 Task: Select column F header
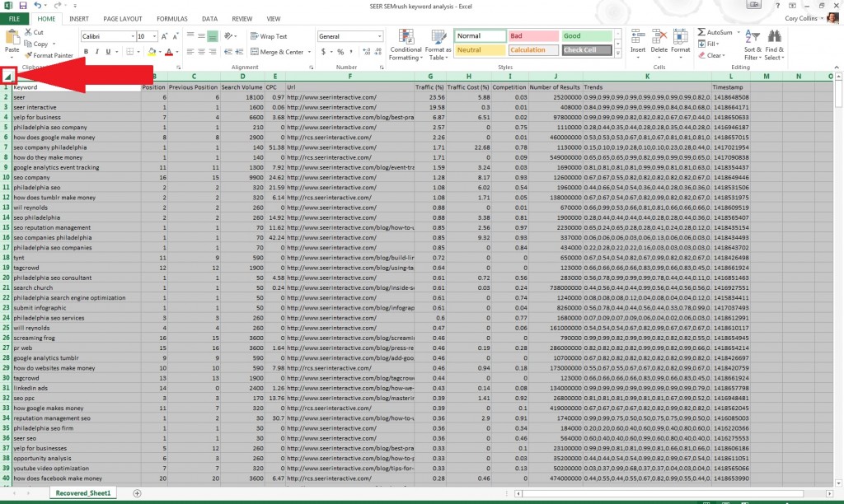pos(349,77)
